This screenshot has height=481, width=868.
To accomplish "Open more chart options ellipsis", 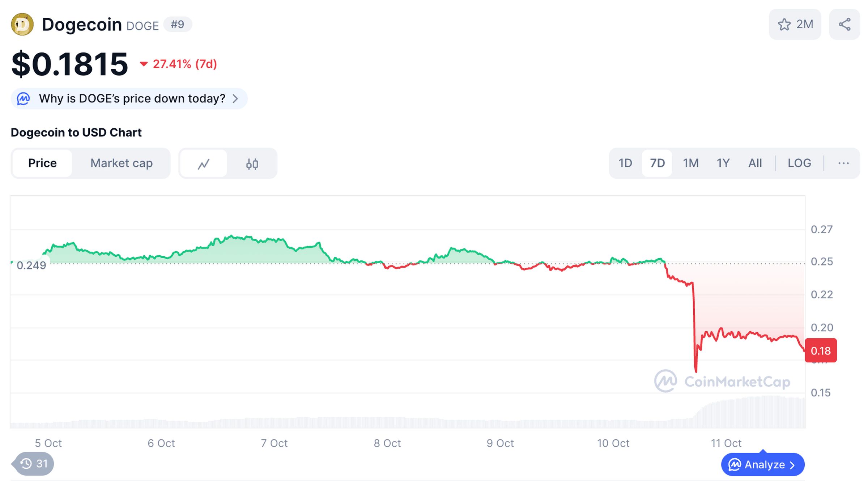I will [843, 163].
